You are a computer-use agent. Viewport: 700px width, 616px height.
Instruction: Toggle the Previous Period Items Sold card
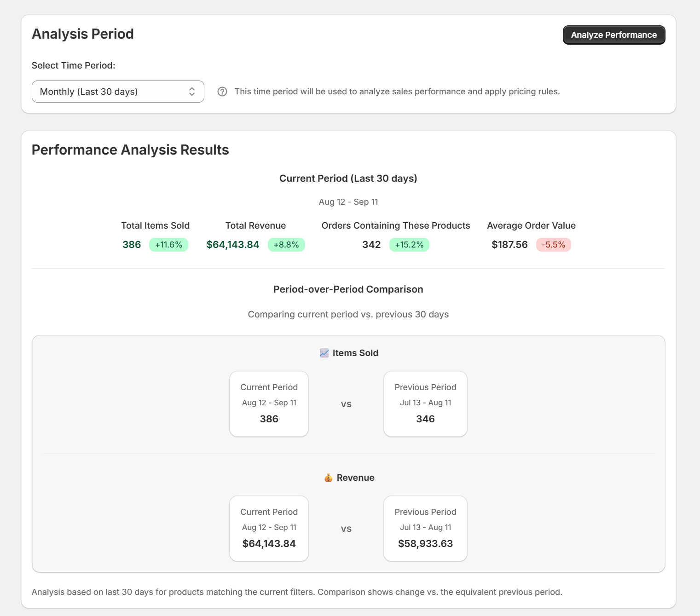tap(425, 404)
